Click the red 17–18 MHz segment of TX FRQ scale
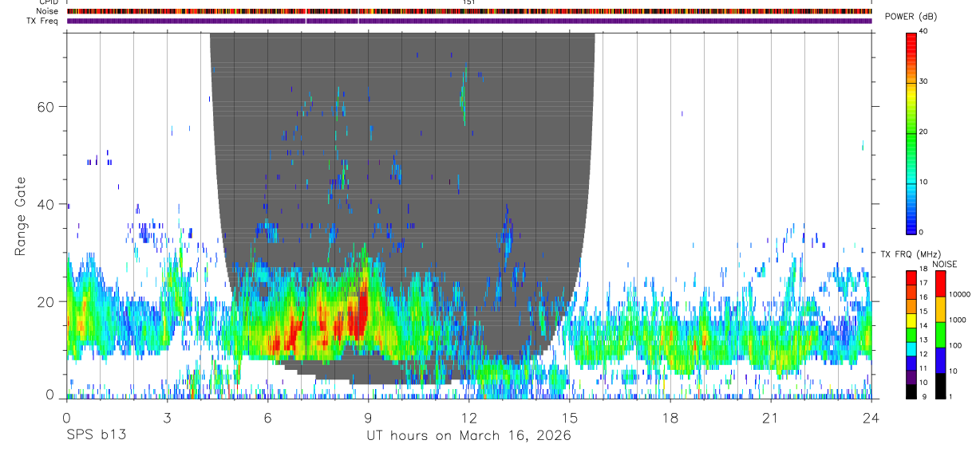The width and height of the screenshot is (980, 452). pyautogui.click(x=911, y=278)
